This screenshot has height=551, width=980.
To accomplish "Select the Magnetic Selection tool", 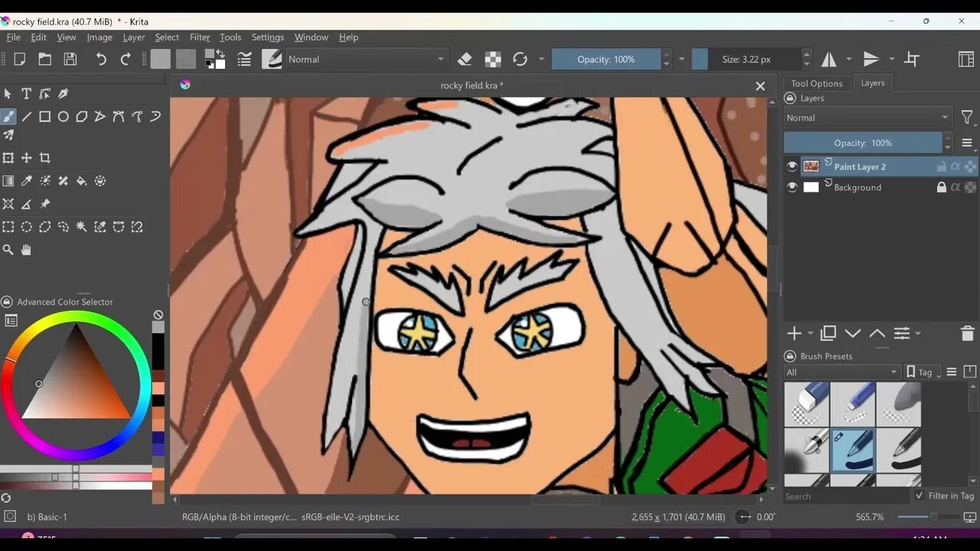I will pyautogui.click(x=137, y=227).
